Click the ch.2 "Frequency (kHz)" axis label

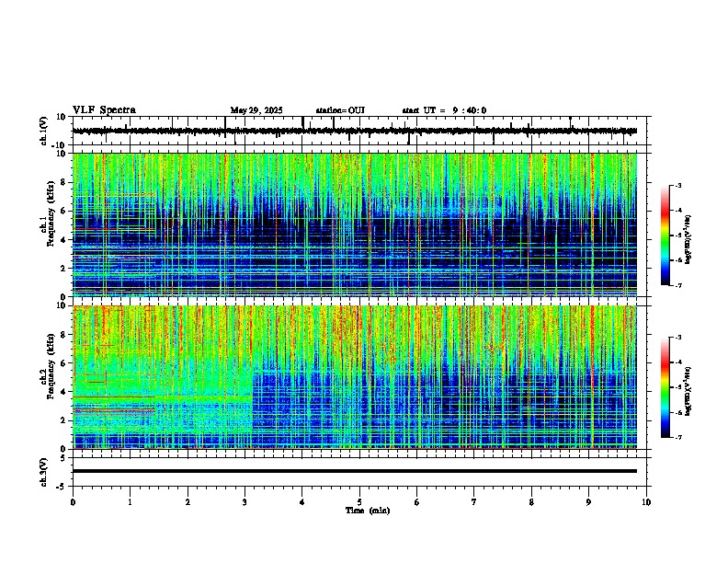point(51,366)
